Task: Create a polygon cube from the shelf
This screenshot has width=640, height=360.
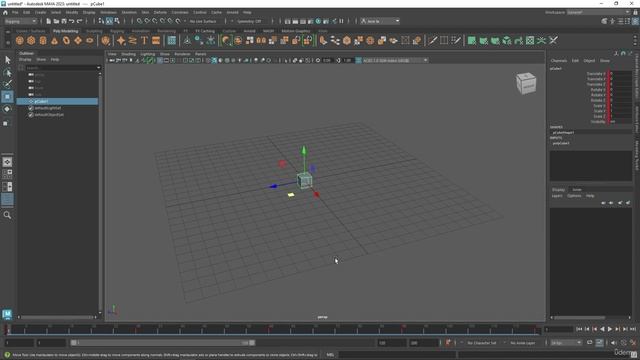Action: 31,40
